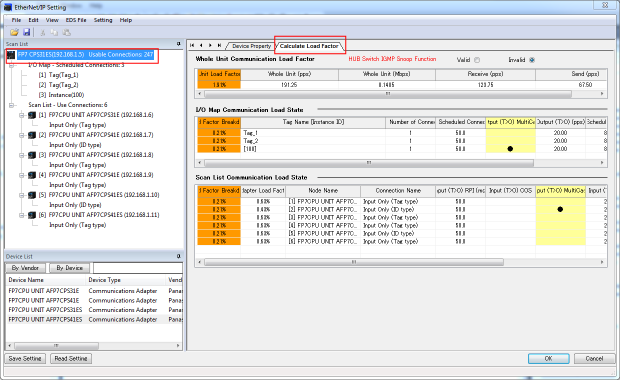Select device icon for node [1] AFP7CPS31E

[x=32, y=115]
